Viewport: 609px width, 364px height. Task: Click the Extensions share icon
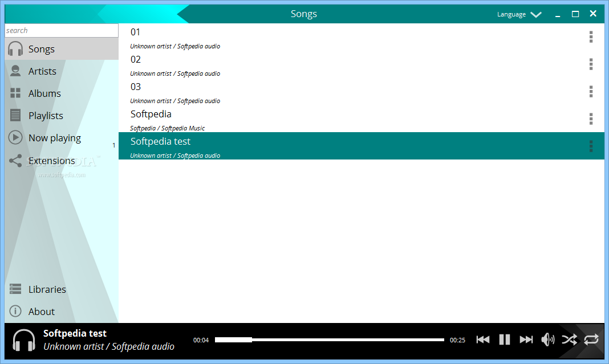[x=15, y=161]
